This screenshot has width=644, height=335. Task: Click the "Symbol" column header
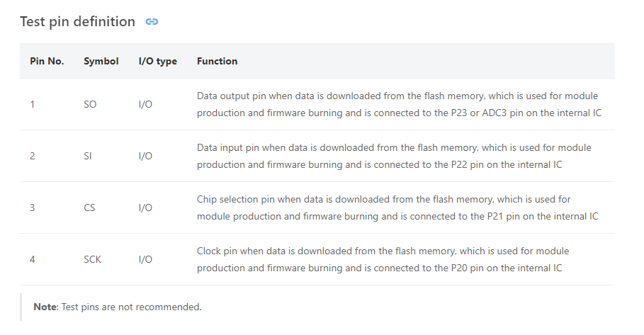(101, 61)
